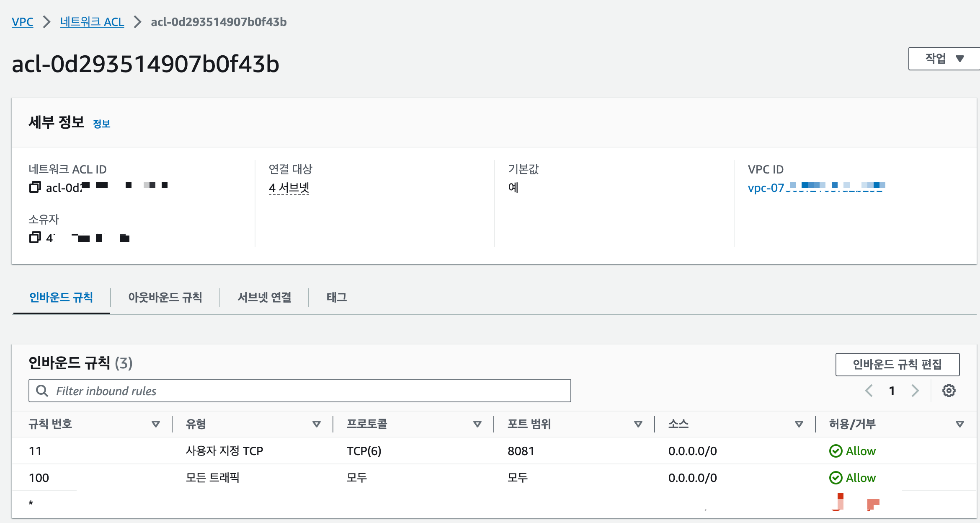Viewport: 980px width, 523px height.
Task: Open the 소스 column filter dropdown
Action: (x=799, y=424)
